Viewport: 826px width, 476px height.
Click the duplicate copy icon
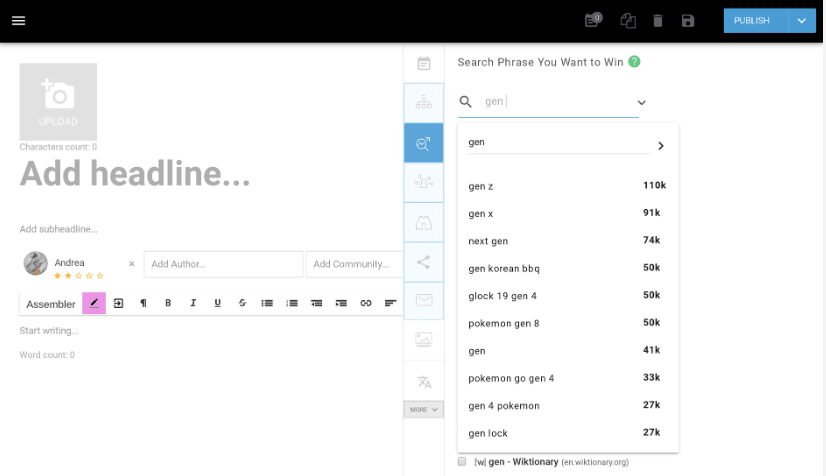[628, 21]
